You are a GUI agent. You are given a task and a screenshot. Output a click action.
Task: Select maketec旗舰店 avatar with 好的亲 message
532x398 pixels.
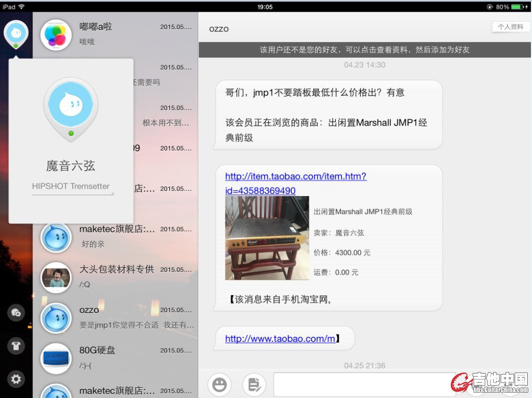(x=56, y=237)
